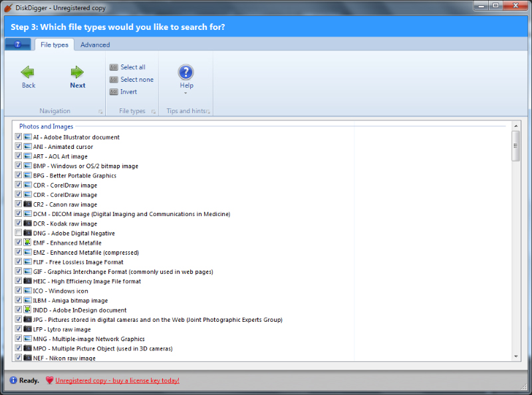Click the DCR Kodak raw icon
This screenshot has width=532, height=395.
pos(27,223)
